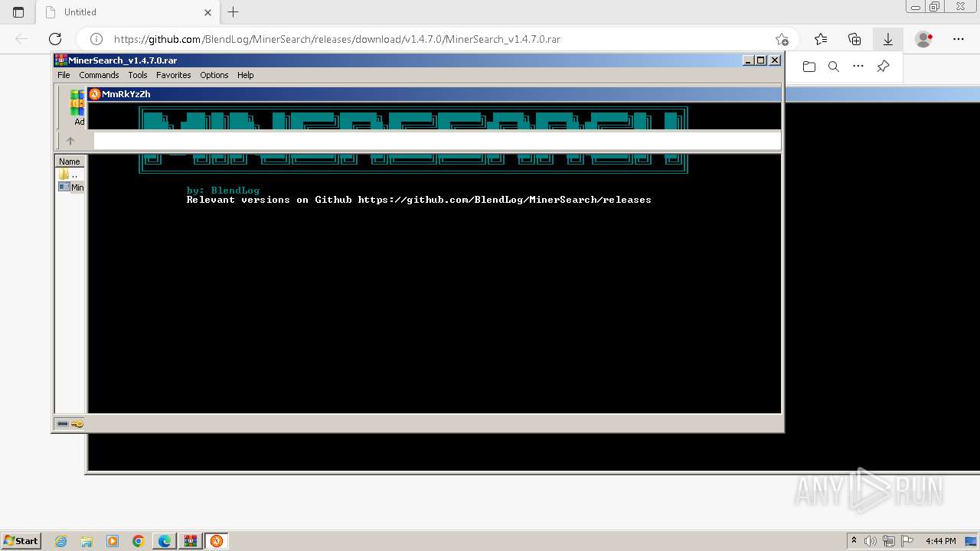This screenshot has height=551, width=980.
Task: Switch to Microsoft Edge in taskbar
Action: click(x=165, y=541)
